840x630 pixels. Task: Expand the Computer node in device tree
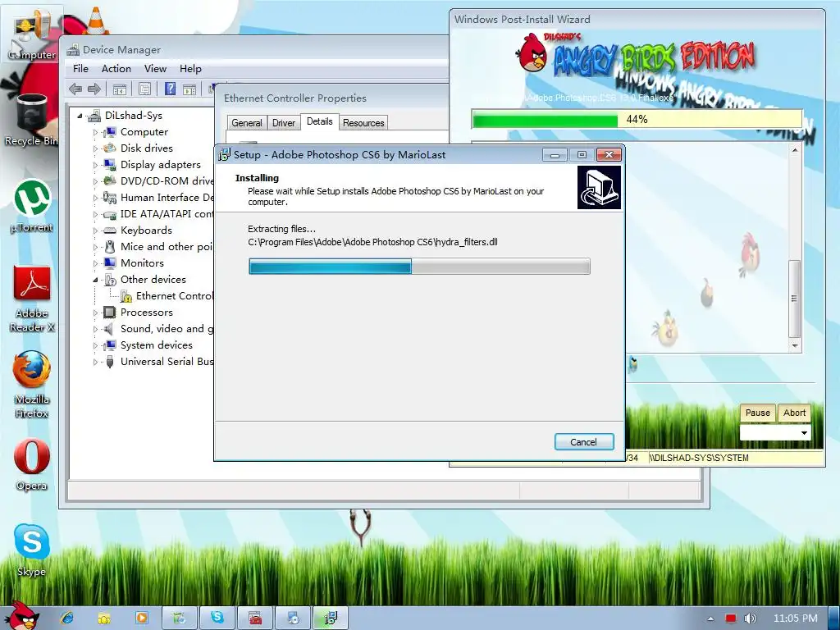point(95,132)
